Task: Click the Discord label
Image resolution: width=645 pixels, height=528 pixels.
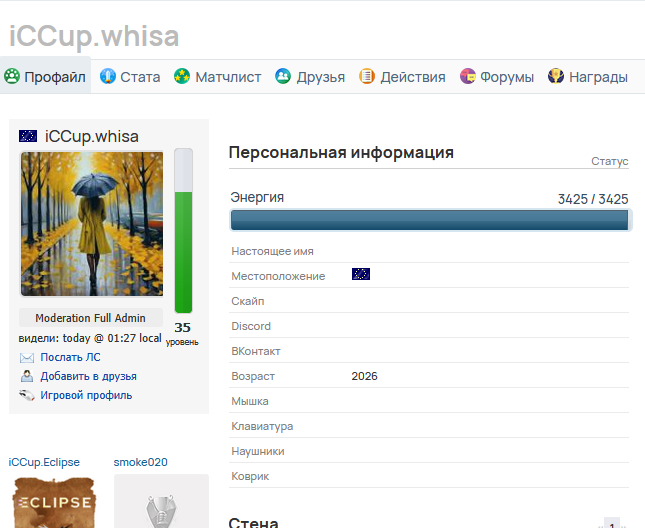Action: (x=251, y=327)
